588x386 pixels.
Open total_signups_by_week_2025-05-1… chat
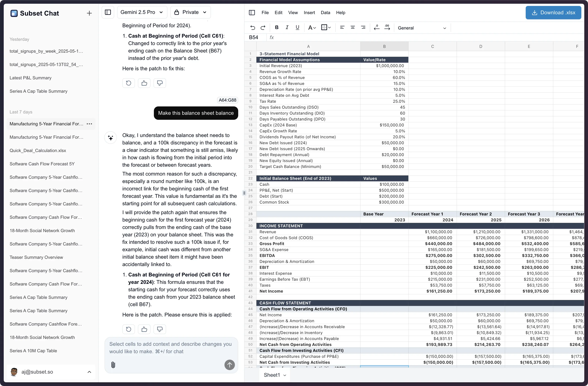(47, 51)
